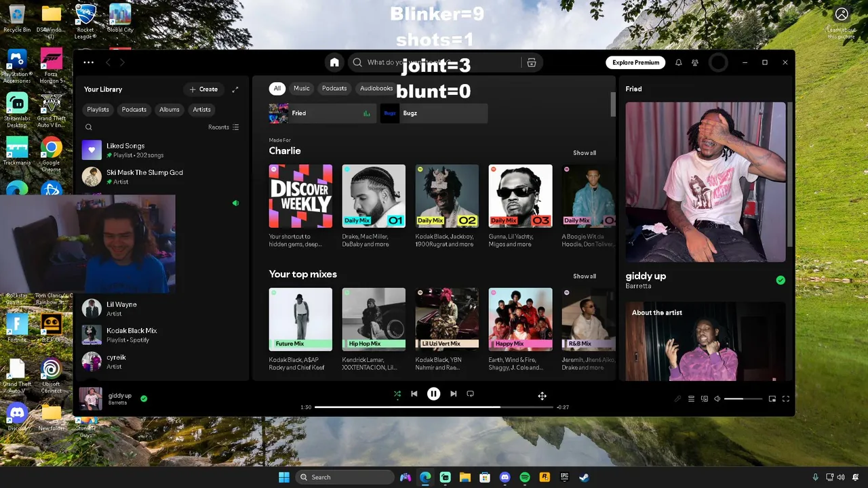
Task: Open Discover Weekly playlist card
Action: coord(300,206)
